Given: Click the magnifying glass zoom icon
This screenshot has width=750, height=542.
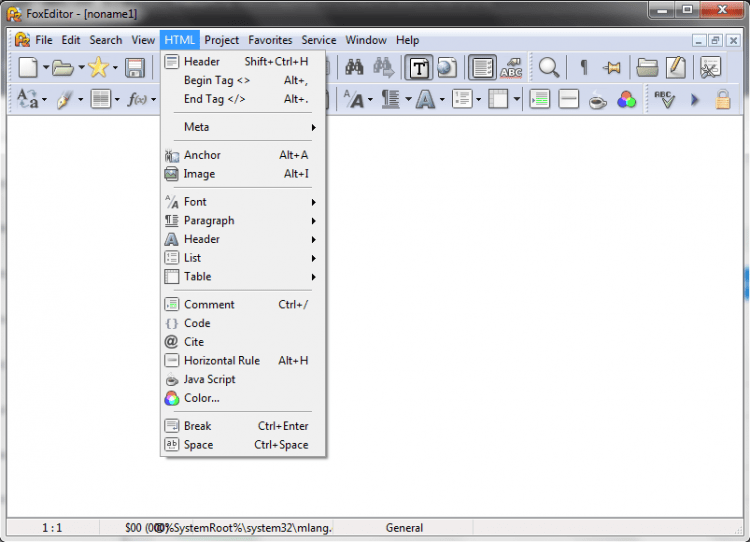Looking at the screenshot, I should (549, 67).
